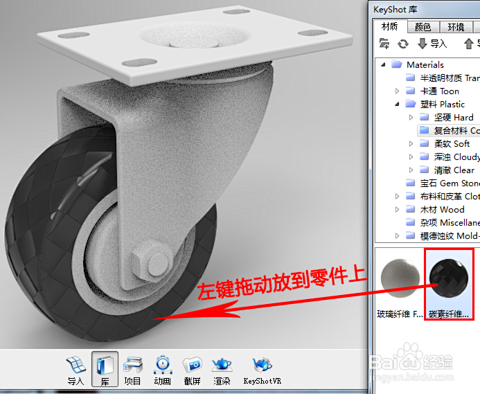
Task: Select the 柔软 Soft folder
Action: click(444, 144)
